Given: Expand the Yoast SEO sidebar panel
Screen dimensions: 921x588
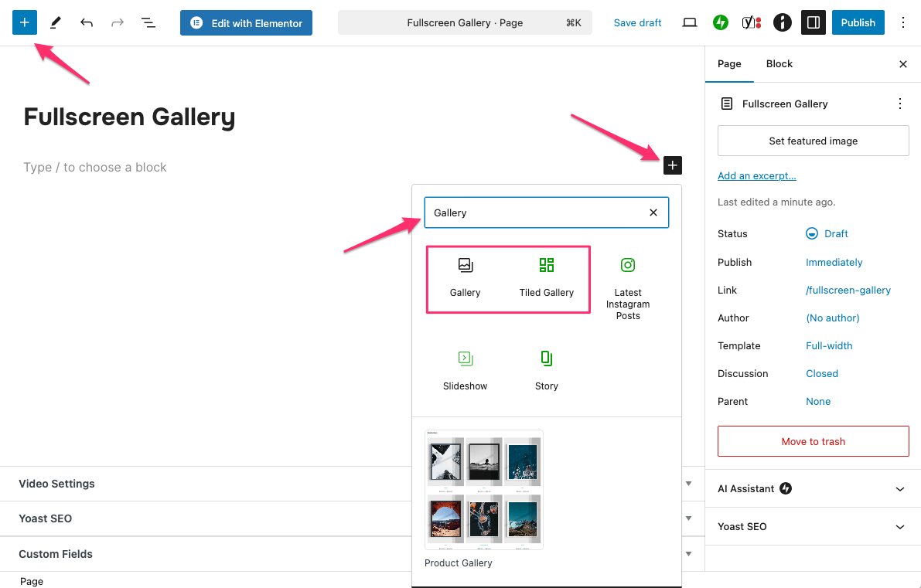Looking at the screenshot, I should pyautogui.click(x=813, y=526).
